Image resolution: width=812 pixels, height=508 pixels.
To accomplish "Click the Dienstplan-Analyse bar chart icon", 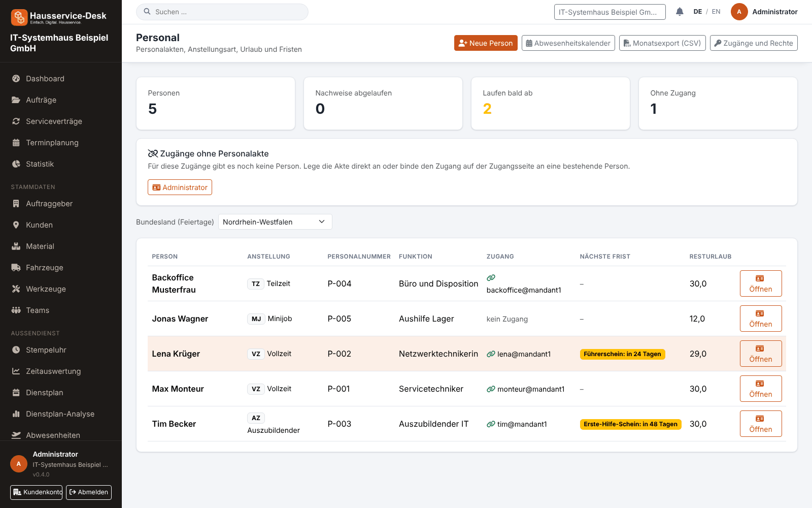I will 16,414.
